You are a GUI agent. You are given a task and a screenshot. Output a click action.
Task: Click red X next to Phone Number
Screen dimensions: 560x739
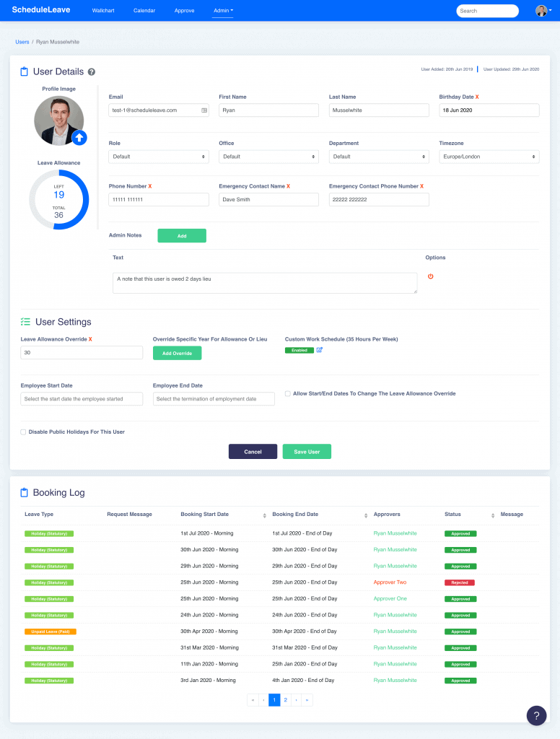point(150,186)
